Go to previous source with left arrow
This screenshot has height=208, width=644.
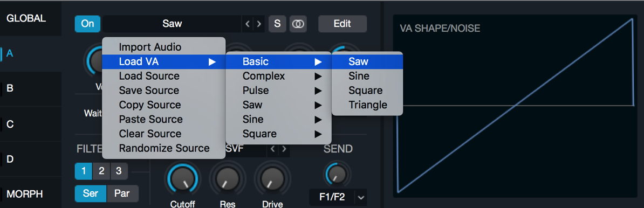click(247, 24)
